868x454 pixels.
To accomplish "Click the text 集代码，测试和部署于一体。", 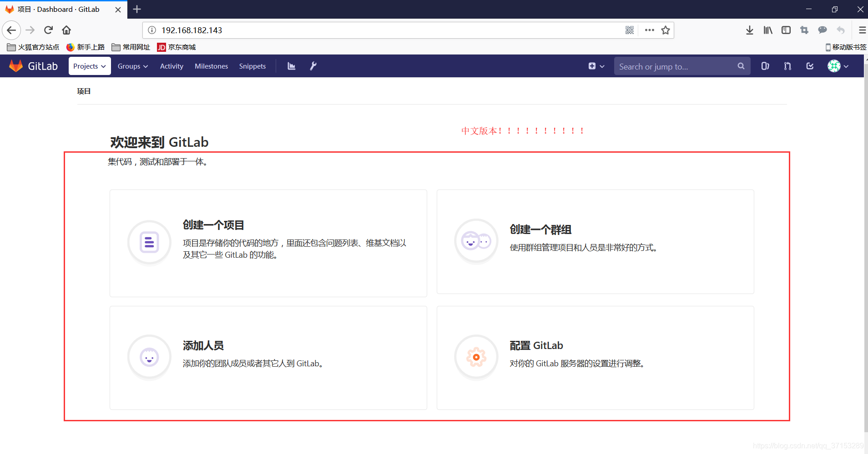I will [158, 162].
